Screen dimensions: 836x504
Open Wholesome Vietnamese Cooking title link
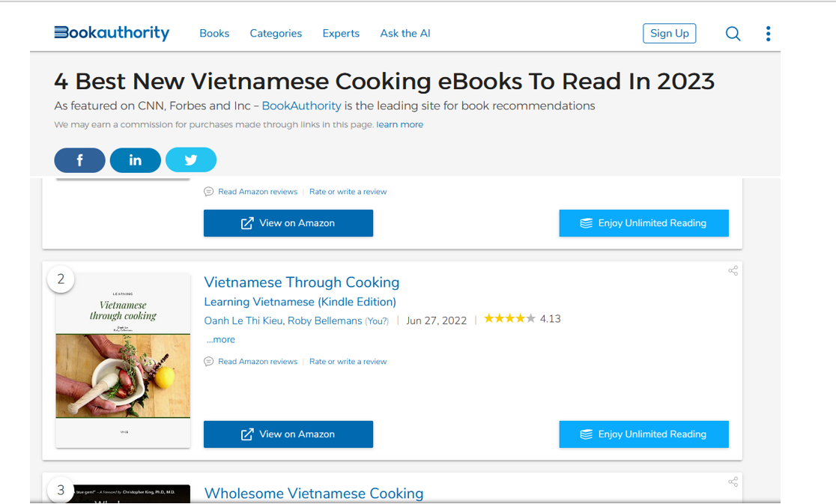314,494
